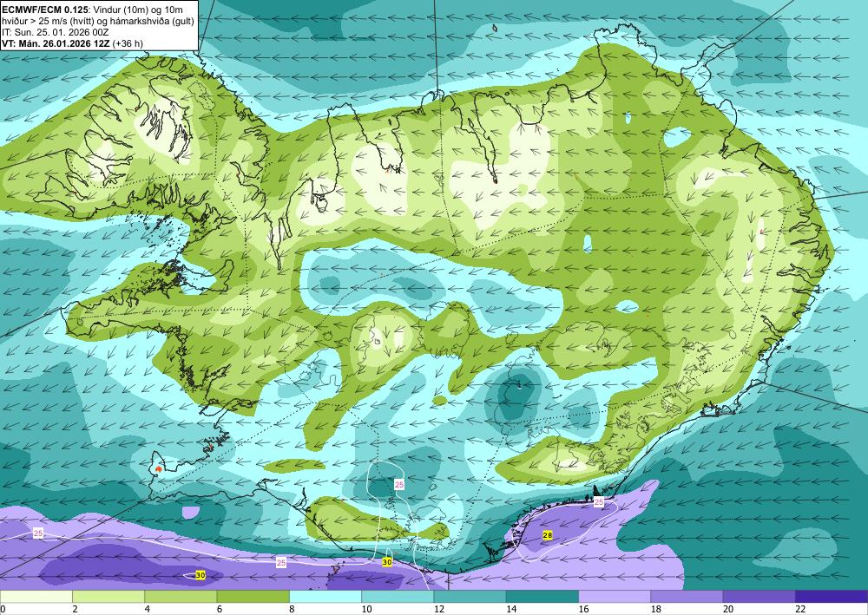Screen dimensions: 868x615
Task: Click the legend scale value "12"
Action: (x=439, y=610)
